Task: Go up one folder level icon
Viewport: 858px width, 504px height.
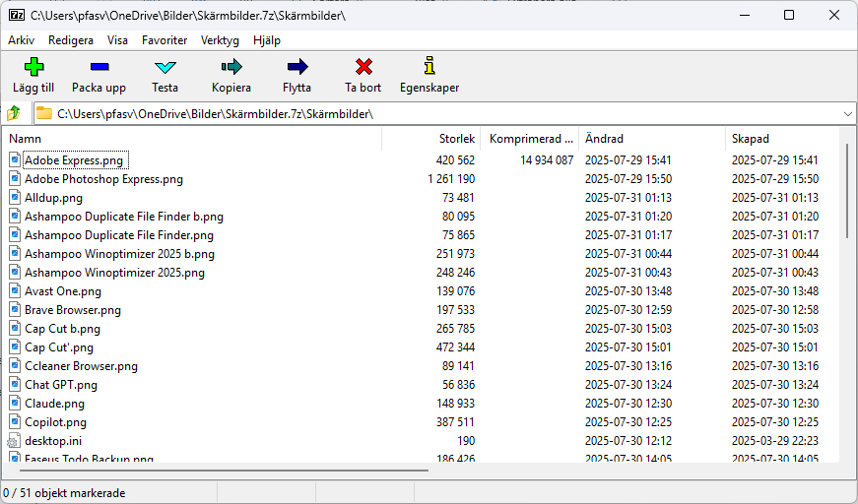Action: 14,114
